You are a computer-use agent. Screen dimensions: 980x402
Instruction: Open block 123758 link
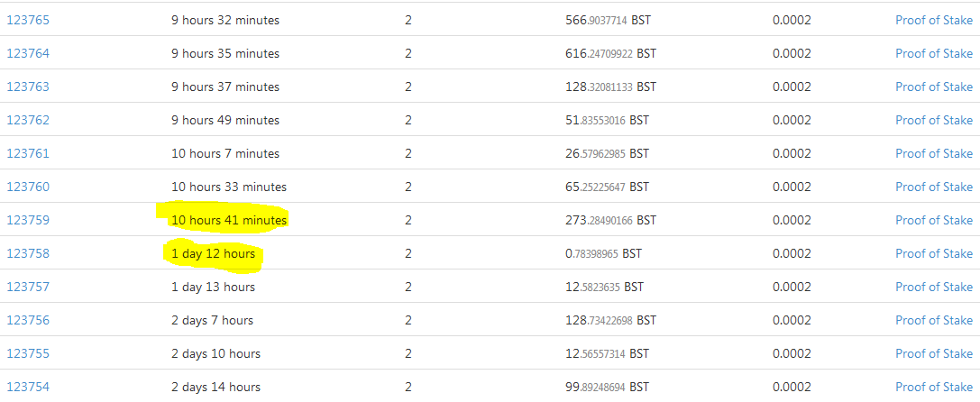[x=28, y=253]
